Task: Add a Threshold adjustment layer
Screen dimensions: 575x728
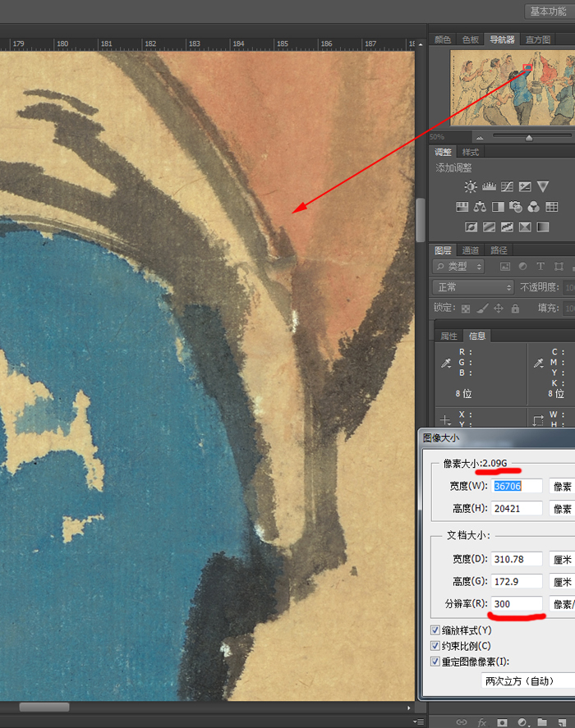Action: click(507, 227)
